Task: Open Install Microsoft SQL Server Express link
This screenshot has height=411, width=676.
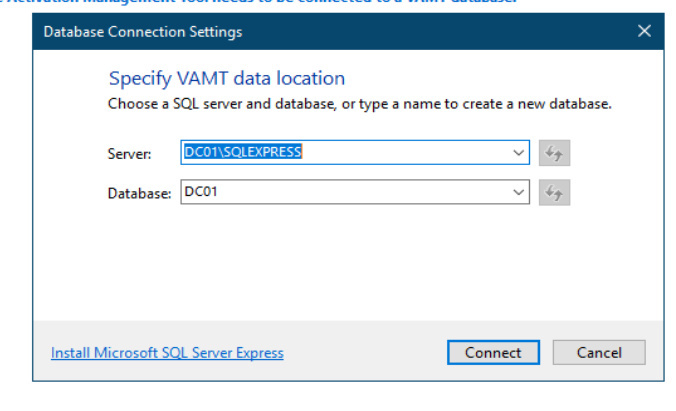Action: [167, 353]
